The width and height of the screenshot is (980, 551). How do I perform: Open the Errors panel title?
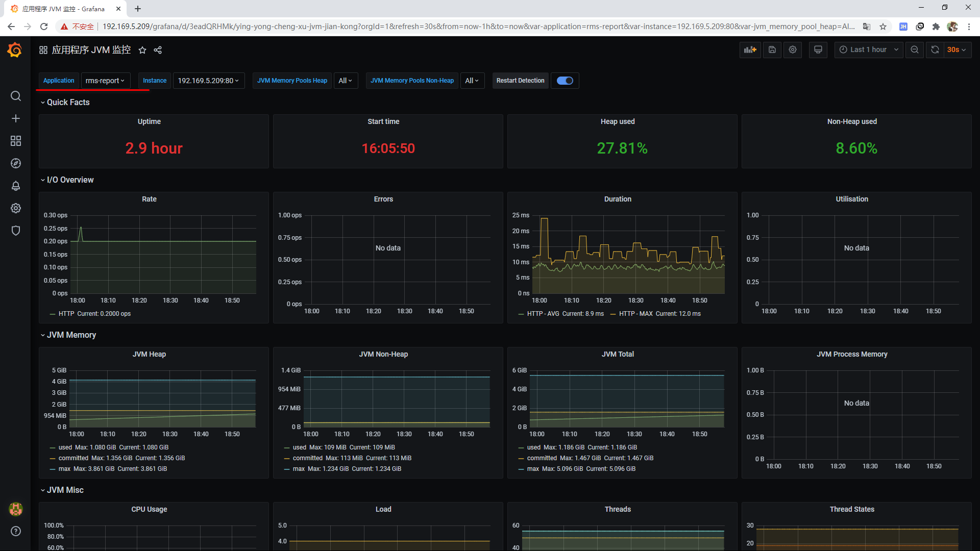click(383, 199)
